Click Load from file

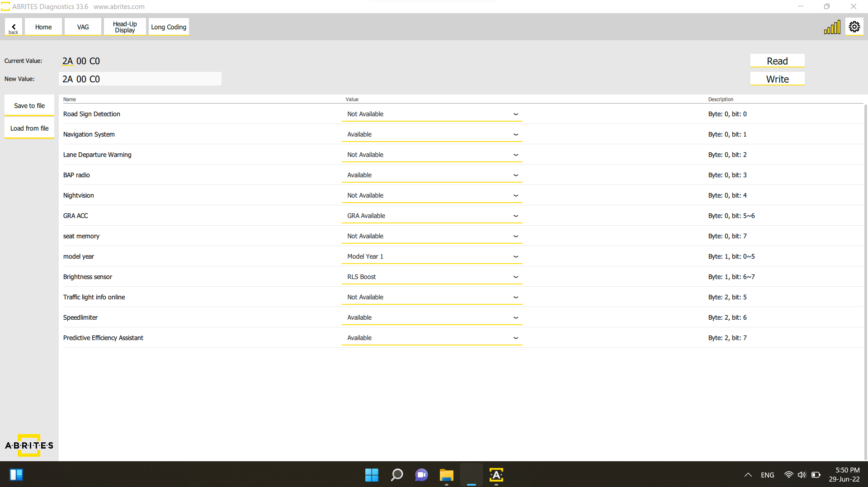29,128
